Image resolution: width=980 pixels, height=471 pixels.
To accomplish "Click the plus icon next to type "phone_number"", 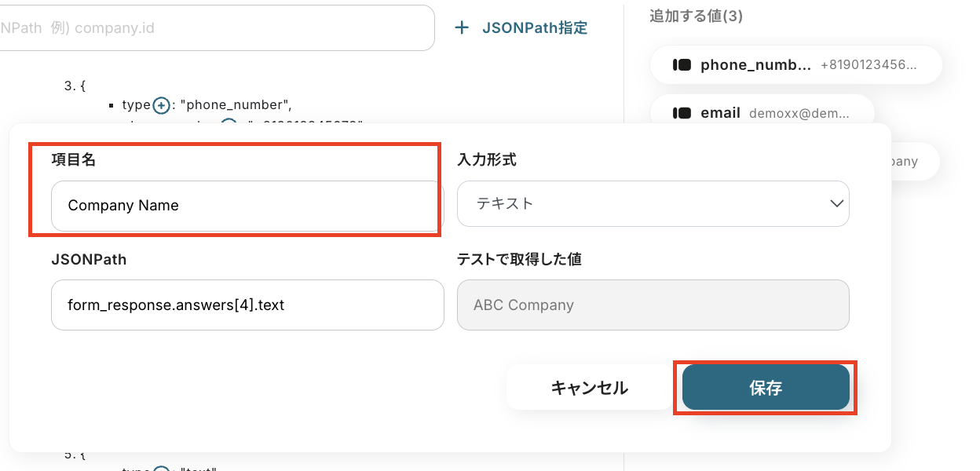I will (161, 105).
